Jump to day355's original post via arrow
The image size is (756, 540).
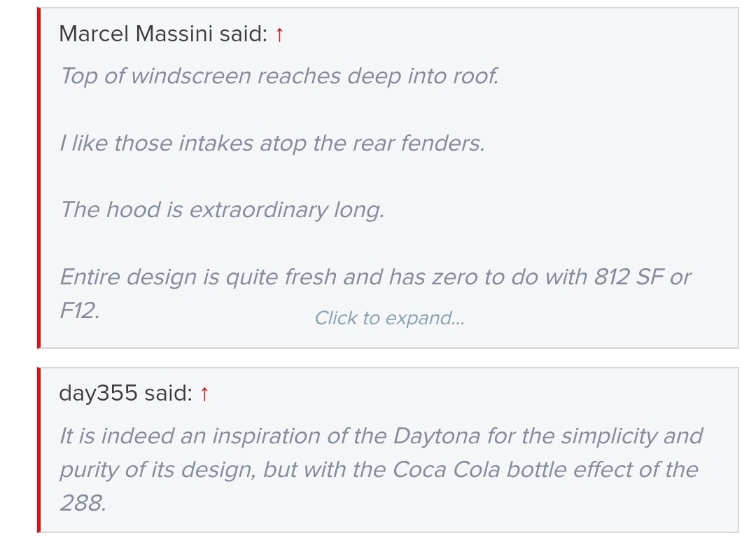204,394
